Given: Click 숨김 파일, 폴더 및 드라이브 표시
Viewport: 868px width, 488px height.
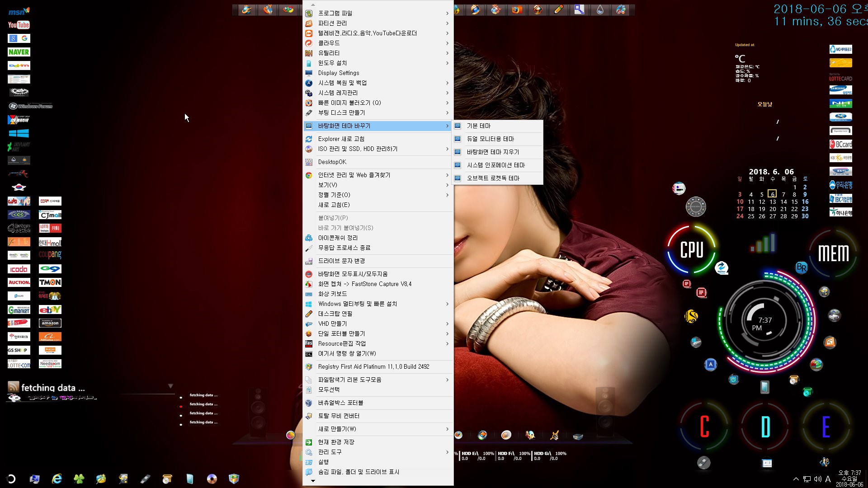Looking at the screenshot, I should pos(378,472).
